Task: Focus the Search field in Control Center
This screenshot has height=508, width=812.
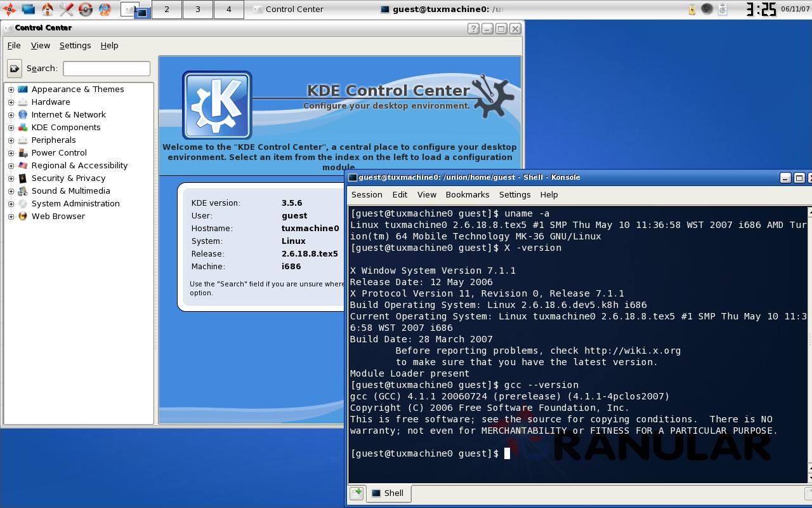Action: coord(107,68)
